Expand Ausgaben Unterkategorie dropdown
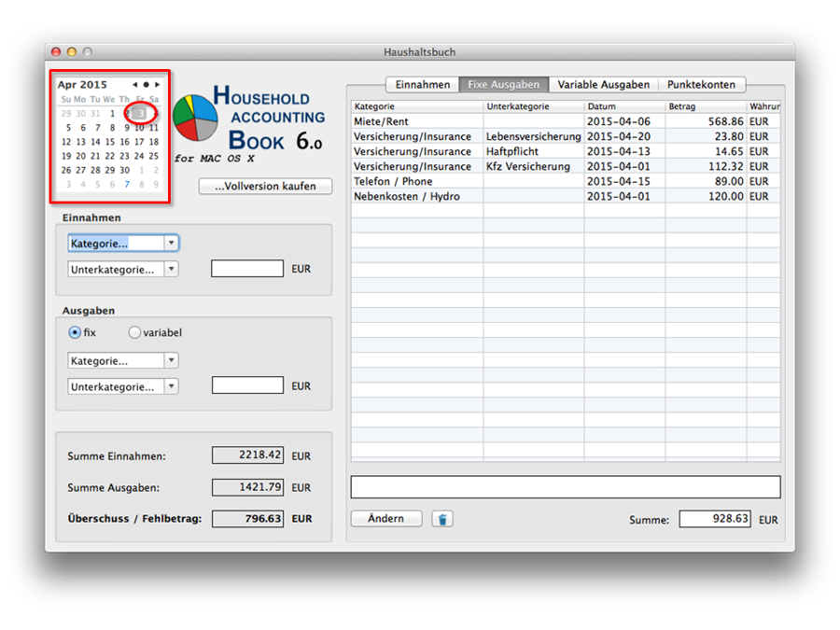This screenshot has width=840, height=630. click(122, 386)
